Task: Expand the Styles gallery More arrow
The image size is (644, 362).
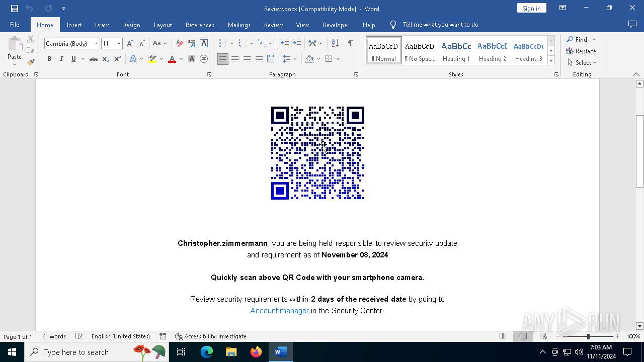Action: 551,61
